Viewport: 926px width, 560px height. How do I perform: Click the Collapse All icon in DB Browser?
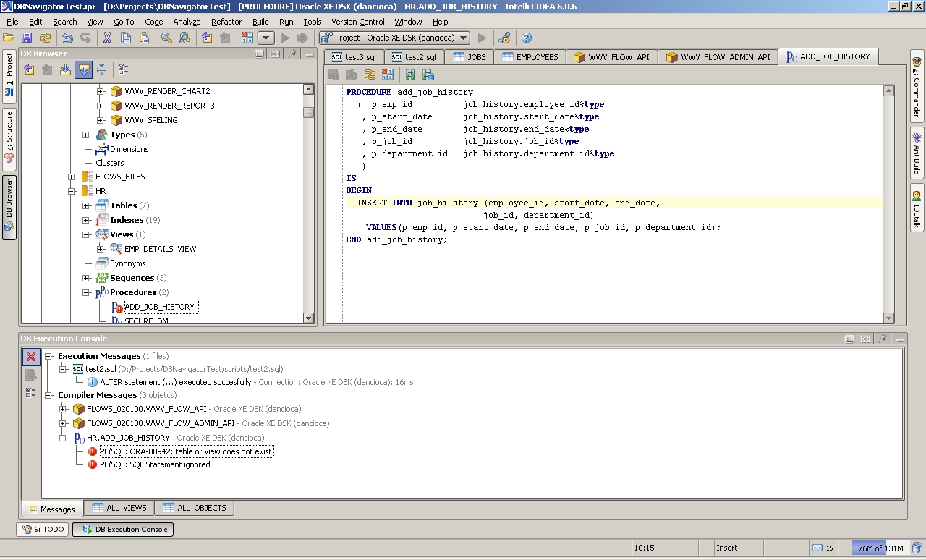pyautogui.click(x=101, y=69)
